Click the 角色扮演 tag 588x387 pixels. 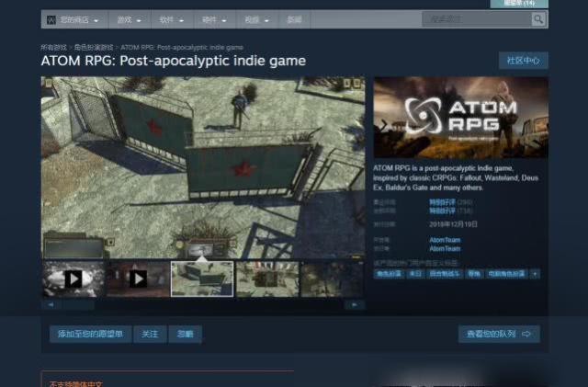pyautogui.click(x=389, y=274)
